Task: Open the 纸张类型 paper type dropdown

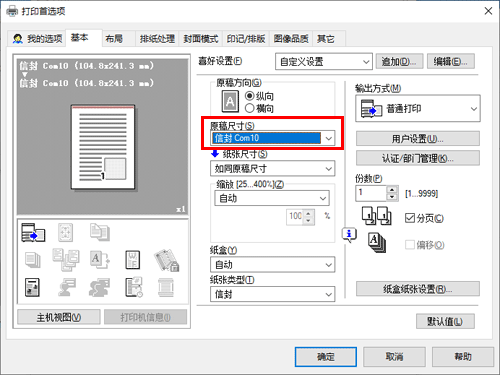Action: (272, 294)
